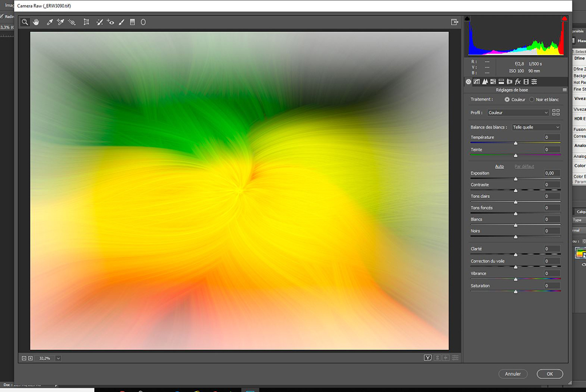The height and width of the screenshot is (392, 586).
Task: Zoom in with the plus button
Action: [31, 358]
